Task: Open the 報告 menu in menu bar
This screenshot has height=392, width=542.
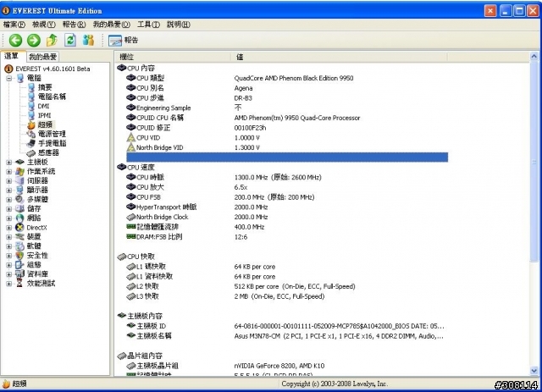Action: pos(74,25)
